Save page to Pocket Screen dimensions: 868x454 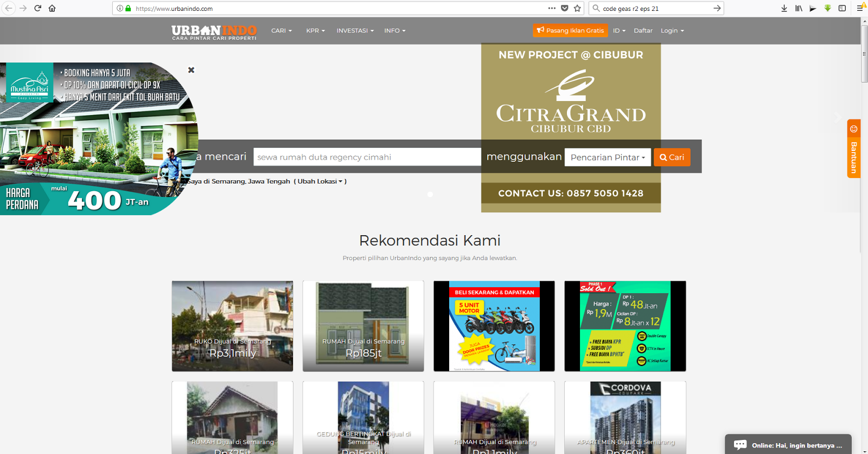pos(565,8)
